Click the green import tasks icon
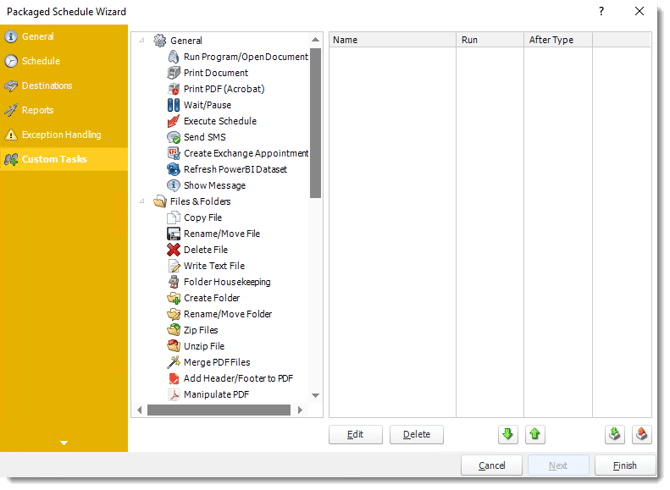 coord(615,435)
